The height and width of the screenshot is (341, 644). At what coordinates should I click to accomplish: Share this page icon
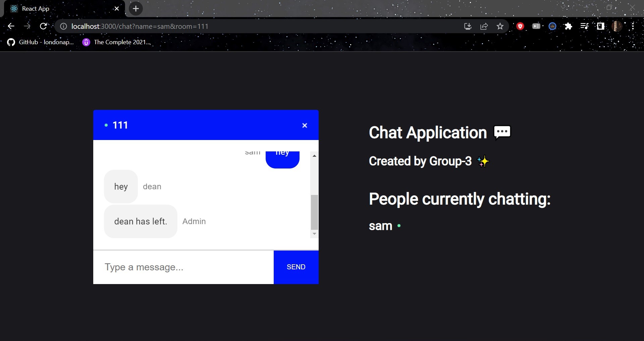484,26
